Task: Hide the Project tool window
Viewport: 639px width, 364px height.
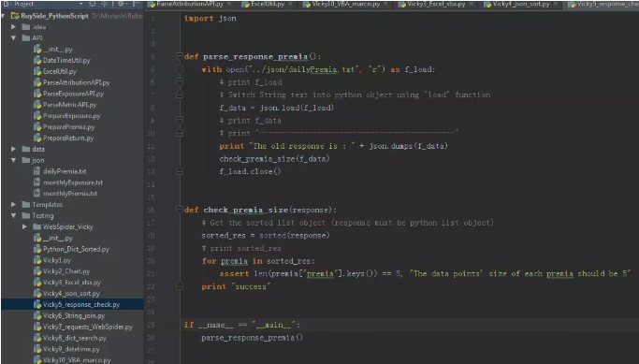Action: pos(137,4)
